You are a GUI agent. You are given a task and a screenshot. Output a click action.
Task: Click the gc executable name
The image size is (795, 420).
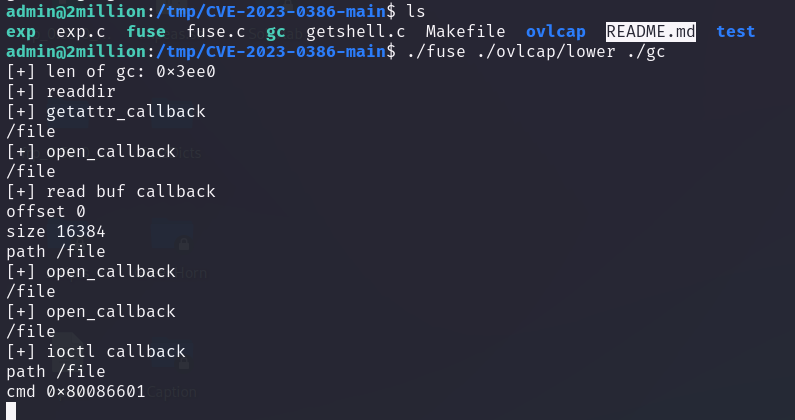275,32
